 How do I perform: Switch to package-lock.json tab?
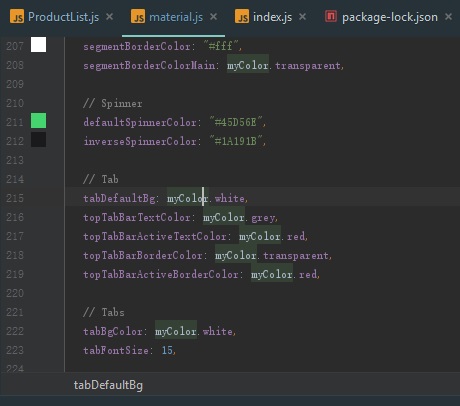390,17
